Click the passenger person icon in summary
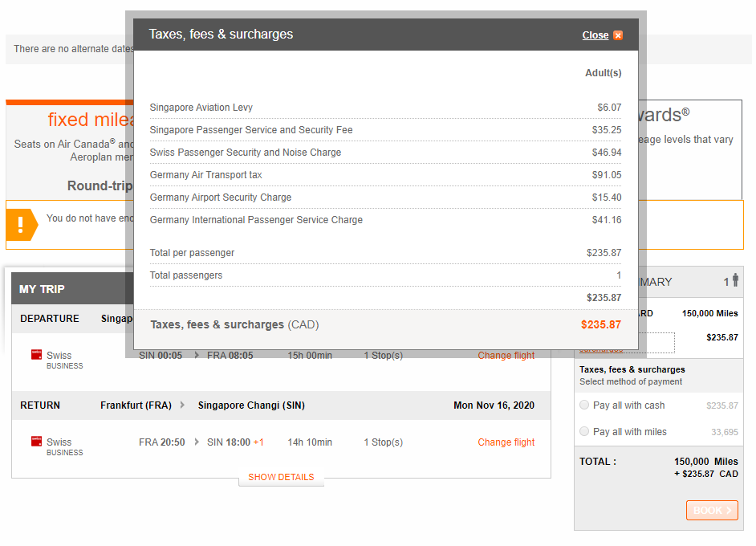756x546 pixels. [x=735, y=279]
